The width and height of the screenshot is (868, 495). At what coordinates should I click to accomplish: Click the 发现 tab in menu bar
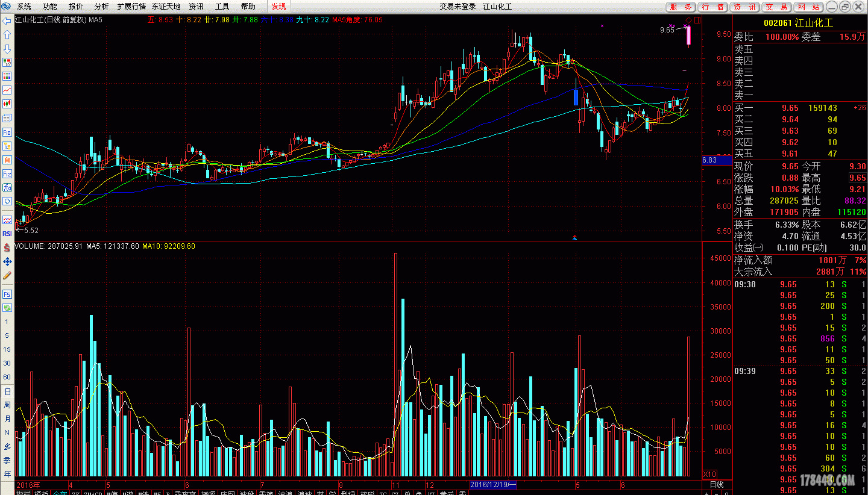tap(278, 7)
